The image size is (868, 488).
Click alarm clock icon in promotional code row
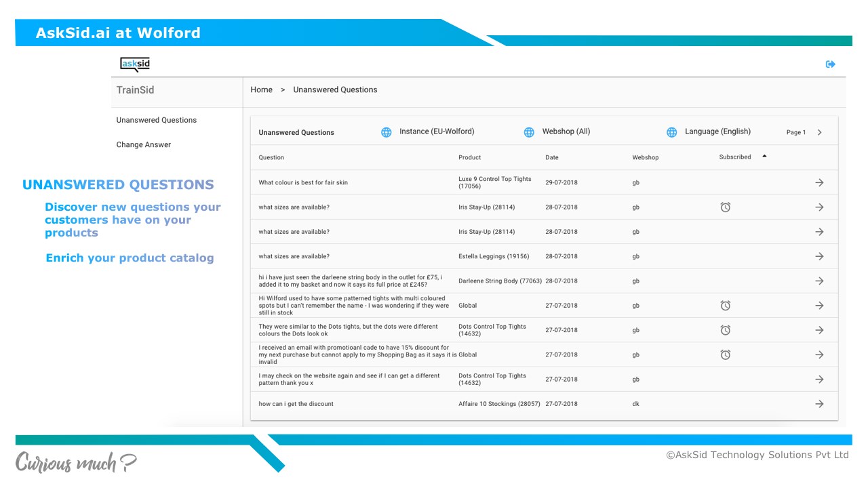[x=725, y=354]
